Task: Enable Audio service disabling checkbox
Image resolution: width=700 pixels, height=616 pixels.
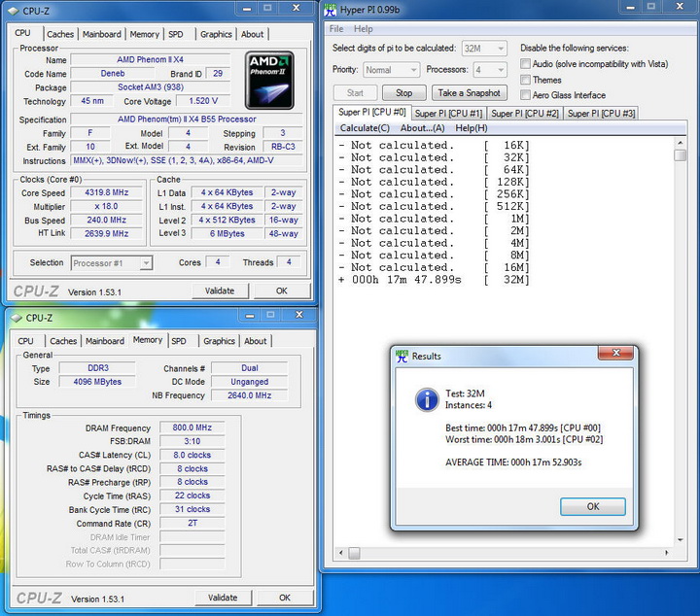Action: pyautogui.click(x=525, y=64)
